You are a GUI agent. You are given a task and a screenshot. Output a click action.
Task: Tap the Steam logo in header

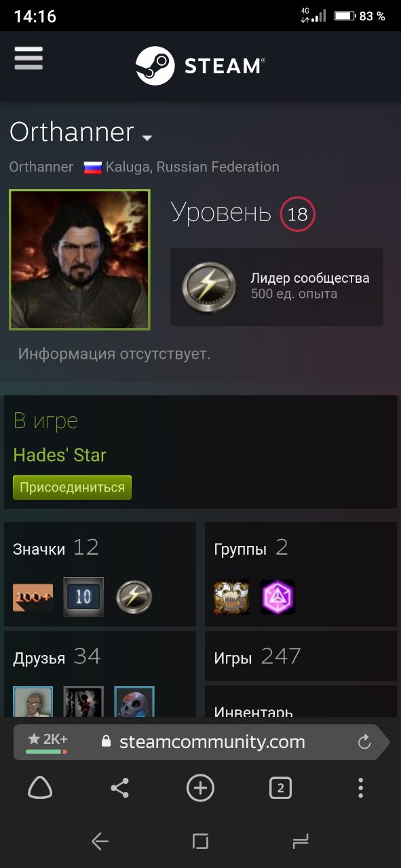point(200,66)
